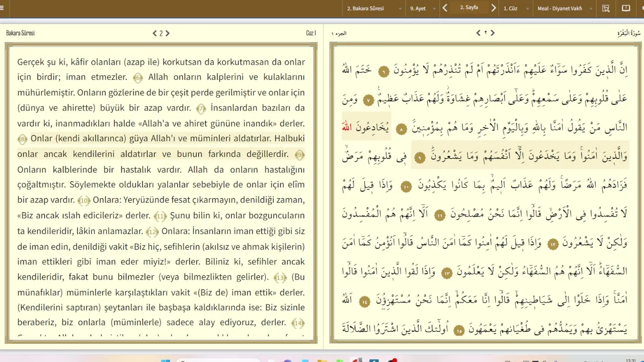Click Arabic verse marker ١٠ in Mushaf
Image resolution: width=644 pixels, height=362 pixels.
(406, 187)
